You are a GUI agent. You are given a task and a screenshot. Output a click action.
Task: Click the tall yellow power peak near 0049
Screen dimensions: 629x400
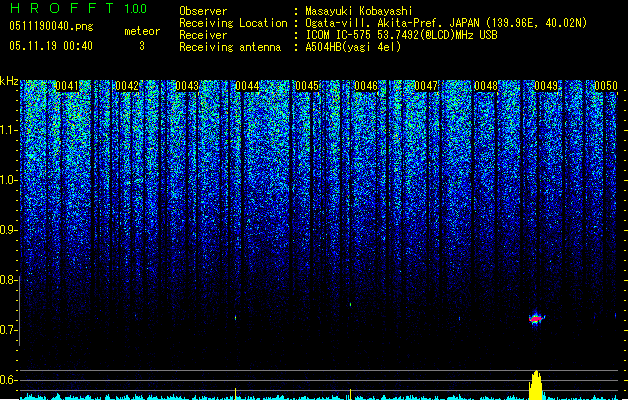coord(536,385)
